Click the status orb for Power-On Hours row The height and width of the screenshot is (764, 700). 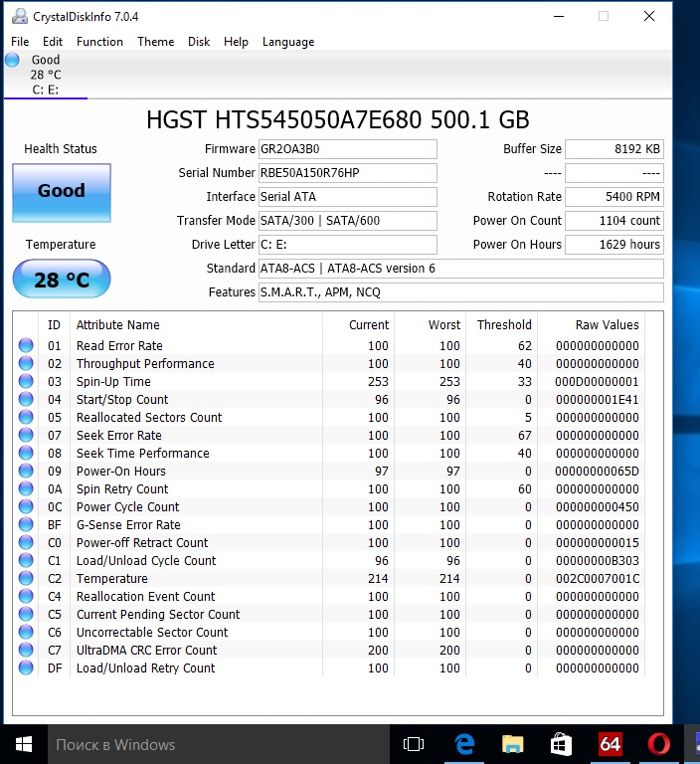pos(26,472)
